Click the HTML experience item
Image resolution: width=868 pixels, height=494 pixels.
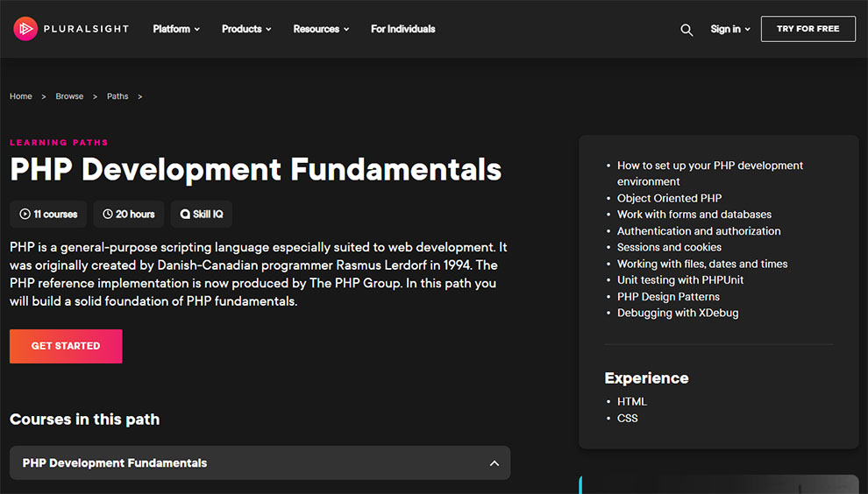(x=631, y=402)
